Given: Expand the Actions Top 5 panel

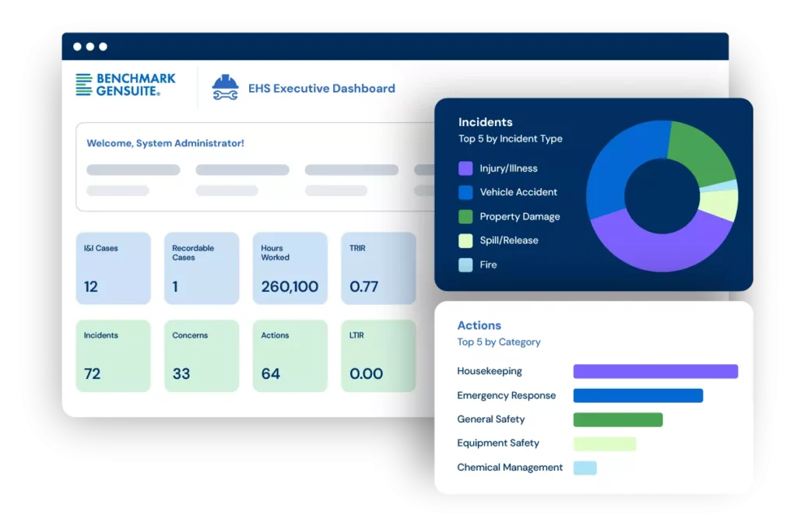Looking at the screenshot, I should [479, 325].
